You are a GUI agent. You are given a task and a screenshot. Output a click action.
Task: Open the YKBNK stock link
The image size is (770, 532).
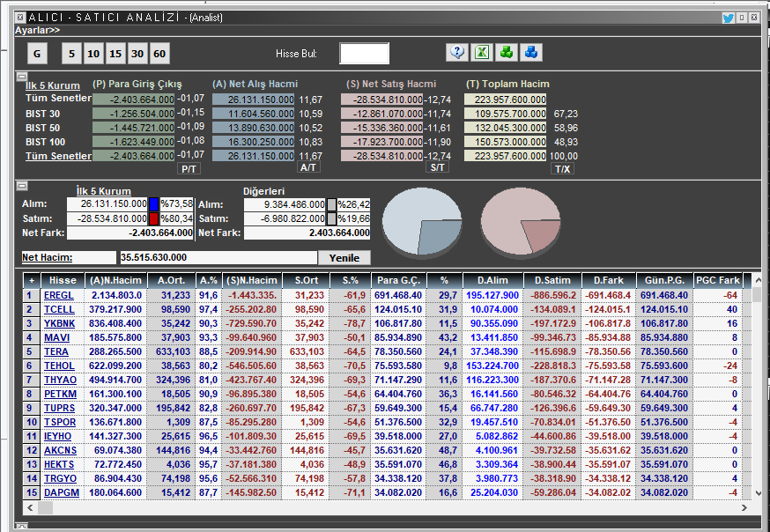point(59,323)
